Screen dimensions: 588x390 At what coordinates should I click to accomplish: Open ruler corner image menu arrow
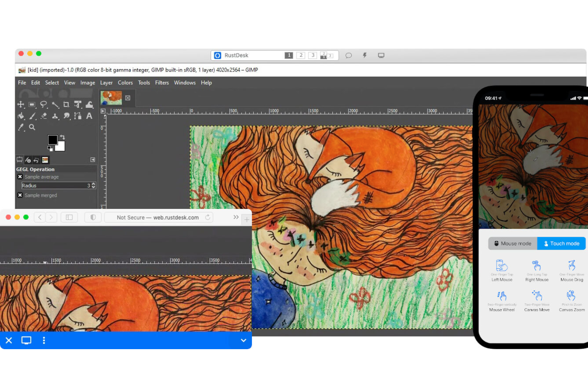[103, 111]
